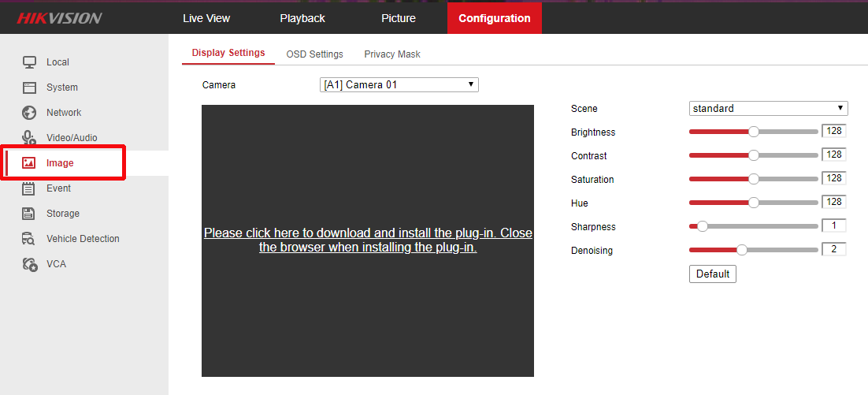Open the OSD Settings tab

click(x=314, y=54)
